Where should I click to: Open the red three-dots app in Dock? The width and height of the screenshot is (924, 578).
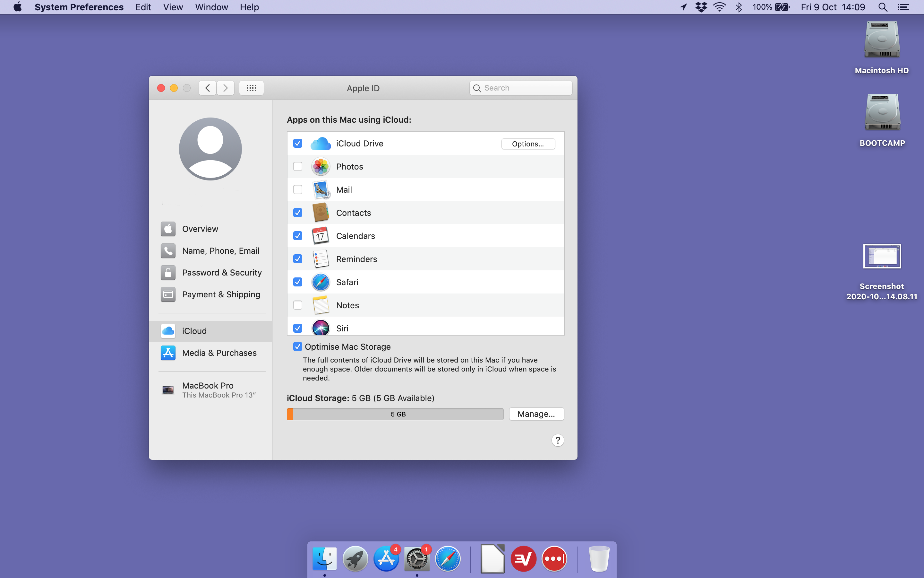[554, 558]
